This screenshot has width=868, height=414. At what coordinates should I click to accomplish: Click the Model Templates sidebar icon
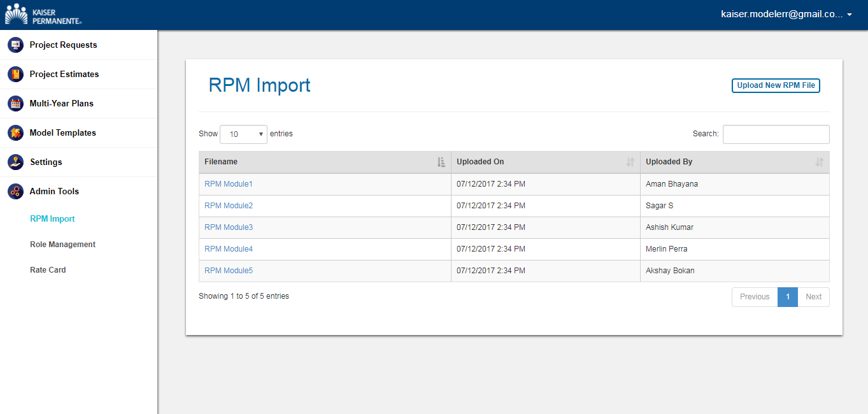point(15,133)
